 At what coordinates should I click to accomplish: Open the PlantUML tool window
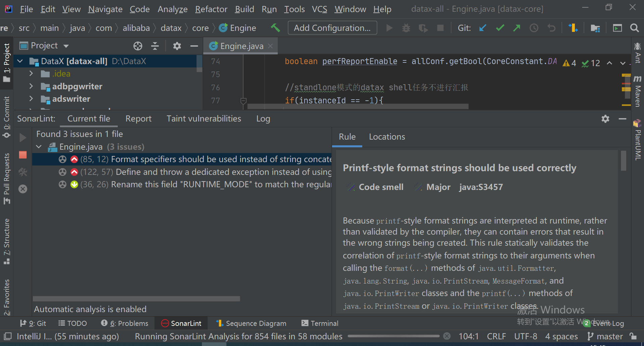click(637, 141)
